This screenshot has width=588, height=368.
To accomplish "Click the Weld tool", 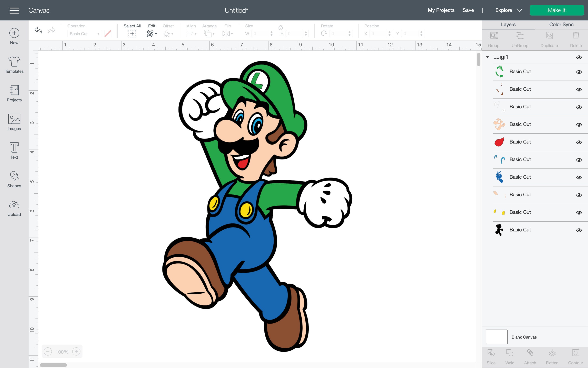I will click(x=510, y=353).
